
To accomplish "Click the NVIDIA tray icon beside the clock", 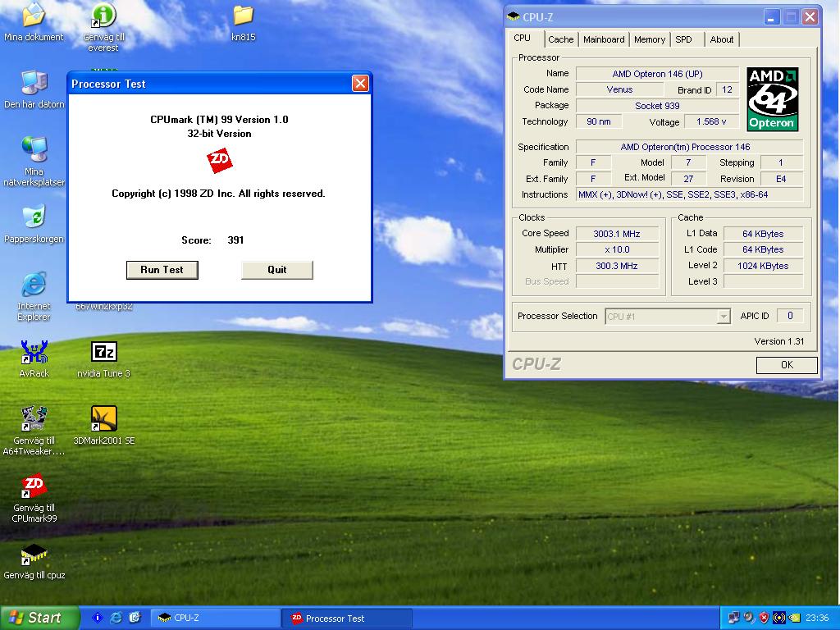I will [794, 618].
